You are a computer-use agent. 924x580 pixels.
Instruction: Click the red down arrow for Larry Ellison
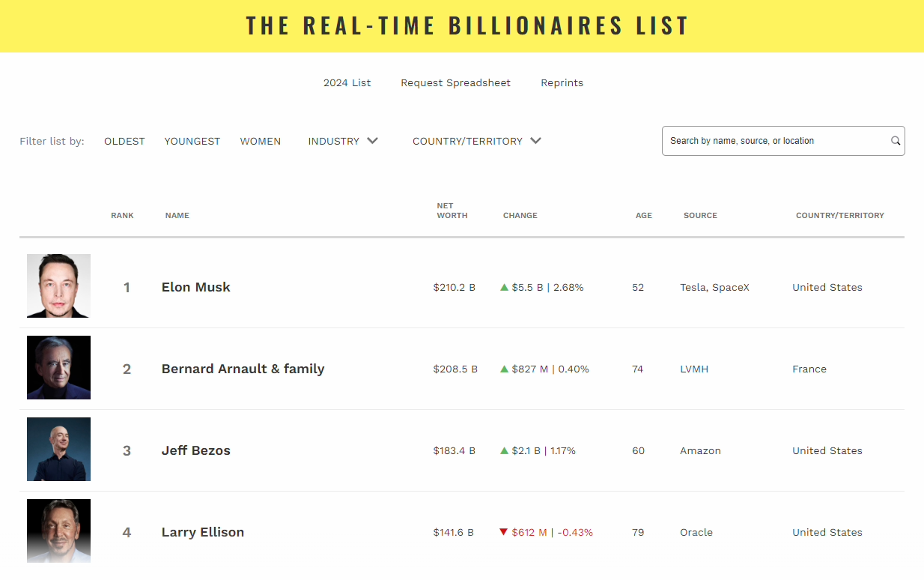504,532
